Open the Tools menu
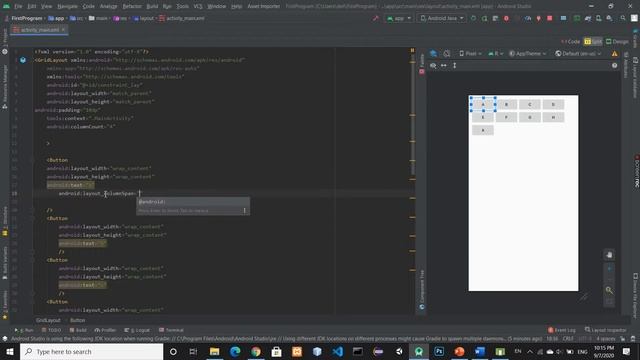The image size is (640, 360). pos(182,6)
